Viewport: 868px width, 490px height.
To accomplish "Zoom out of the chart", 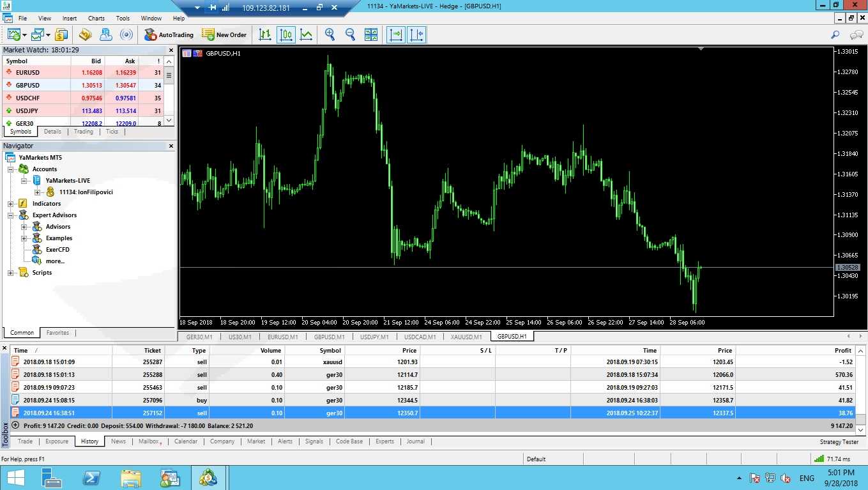I will click(350, 34).
